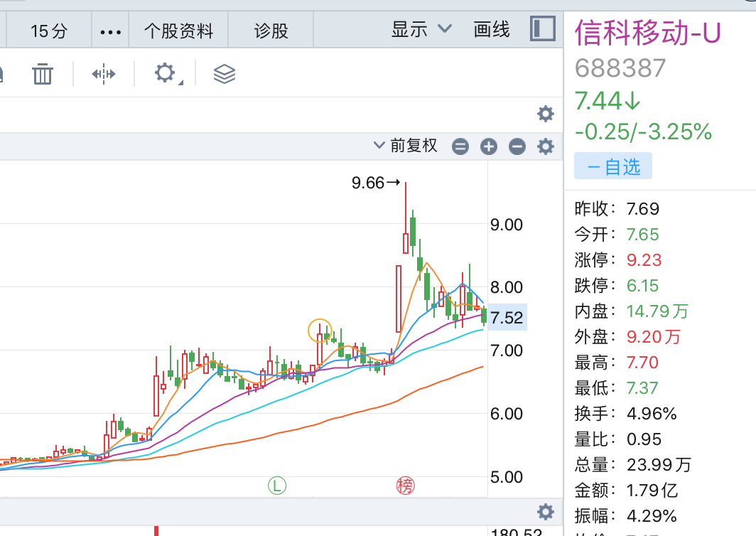Activate the 画线 drawing tool
The height and width of the screenshot is (536, 756).
(491, 29)
